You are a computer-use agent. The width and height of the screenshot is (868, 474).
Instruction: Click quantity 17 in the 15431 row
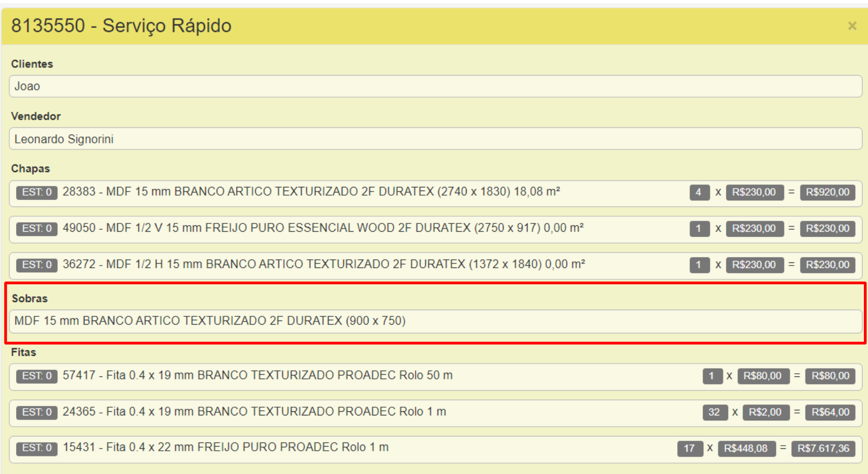coord(690,448)
